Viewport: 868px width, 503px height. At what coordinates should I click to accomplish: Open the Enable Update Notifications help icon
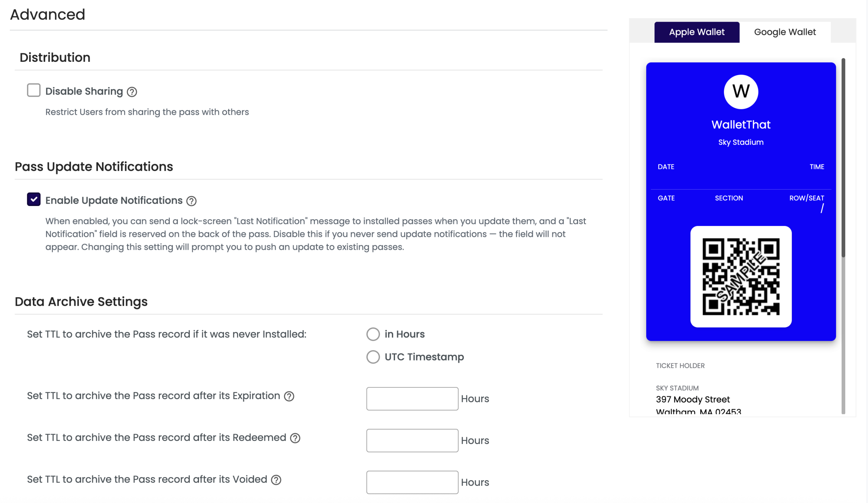tap(192, 201)
